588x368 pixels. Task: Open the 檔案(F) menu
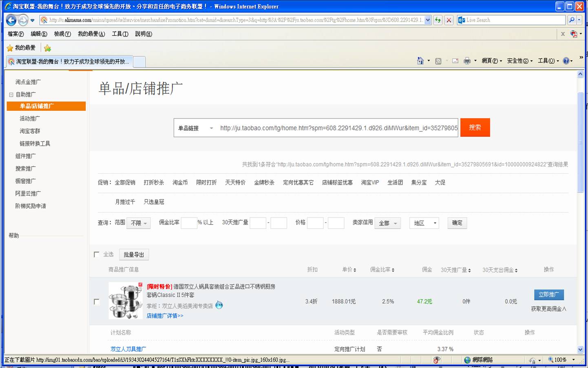point(15,34)
